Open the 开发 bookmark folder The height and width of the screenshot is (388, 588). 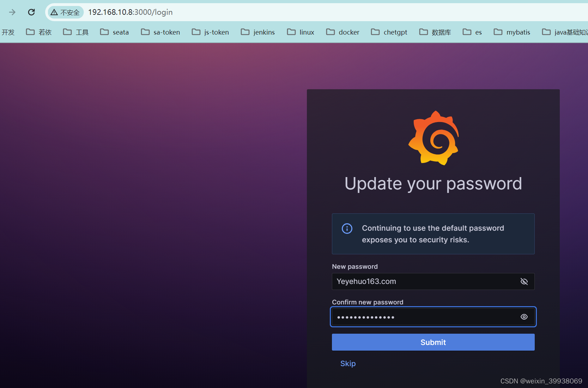click(8, 32)
